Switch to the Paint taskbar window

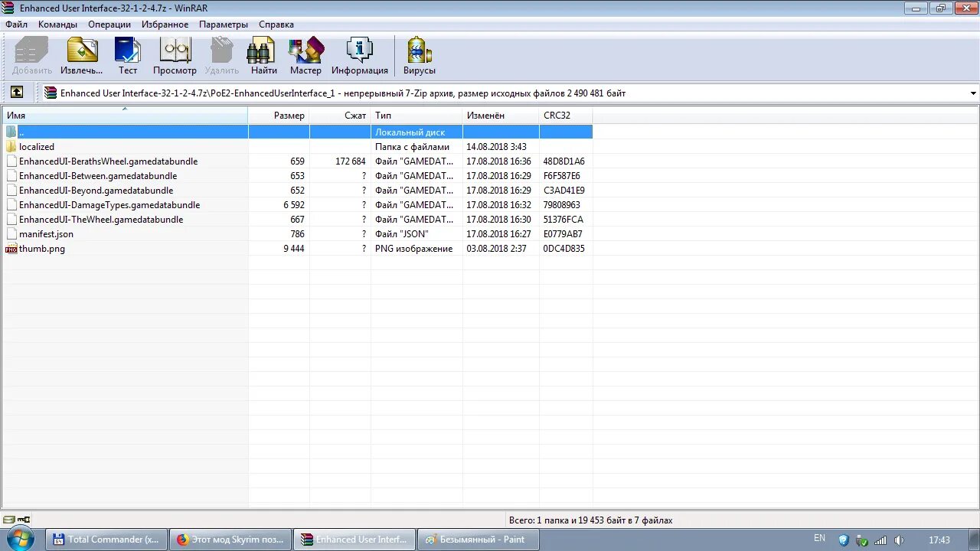pyautogui.click(x=479, y=540)
